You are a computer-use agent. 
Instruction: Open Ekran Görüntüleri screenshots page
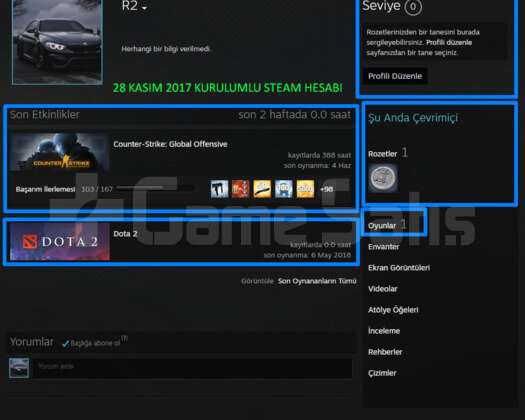point(399,268)
